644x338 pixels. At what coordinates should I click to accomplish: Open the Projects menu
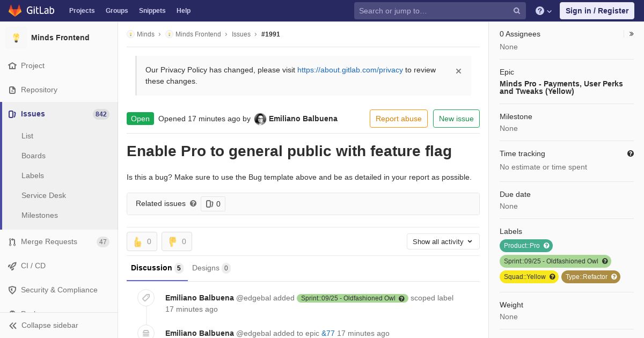point(82,11)
